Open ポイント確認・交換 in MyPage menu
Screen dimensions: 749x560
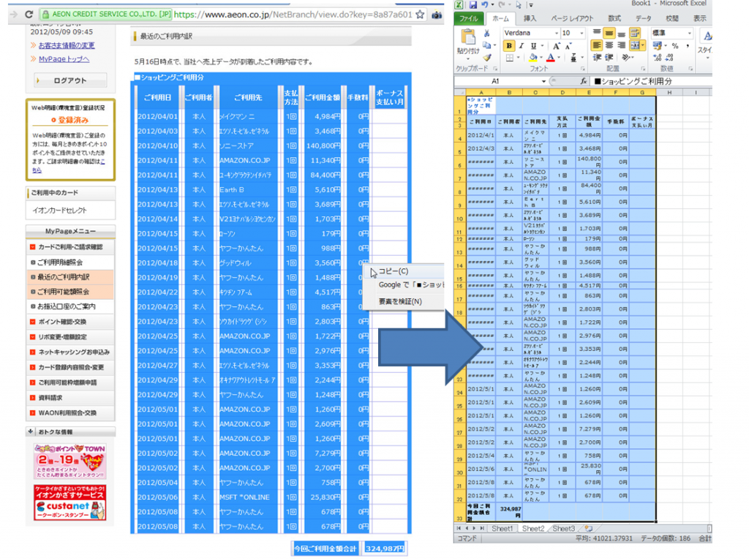coord(62,322)
